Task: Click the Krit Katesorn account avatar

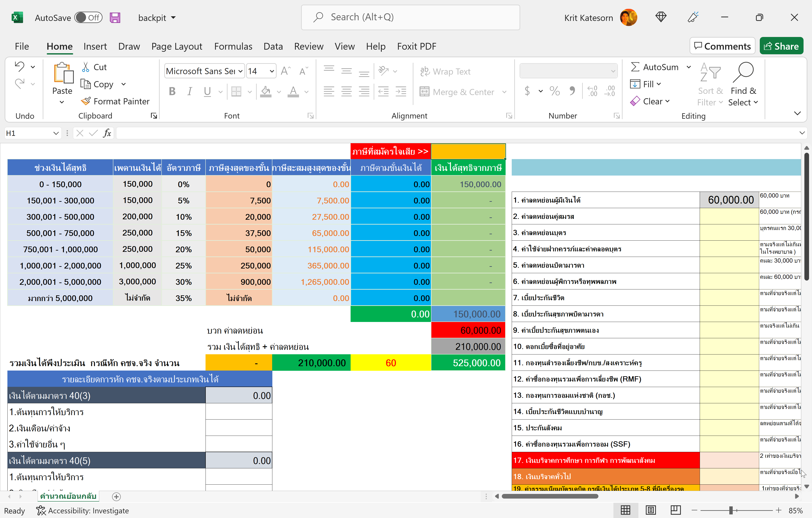Action: pos(628,18)
